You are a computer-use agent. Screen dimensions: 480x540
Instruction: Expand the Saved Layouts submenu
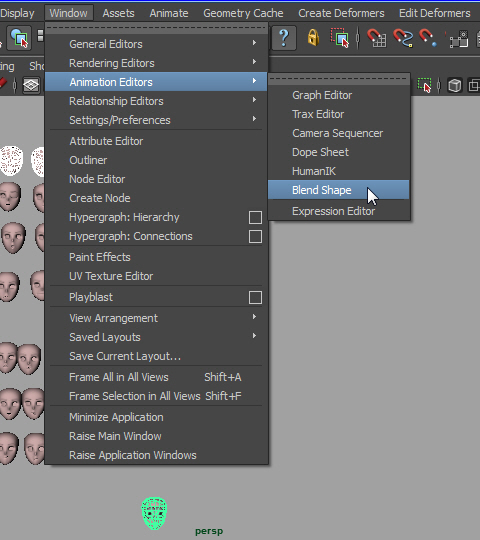(156, 337)
